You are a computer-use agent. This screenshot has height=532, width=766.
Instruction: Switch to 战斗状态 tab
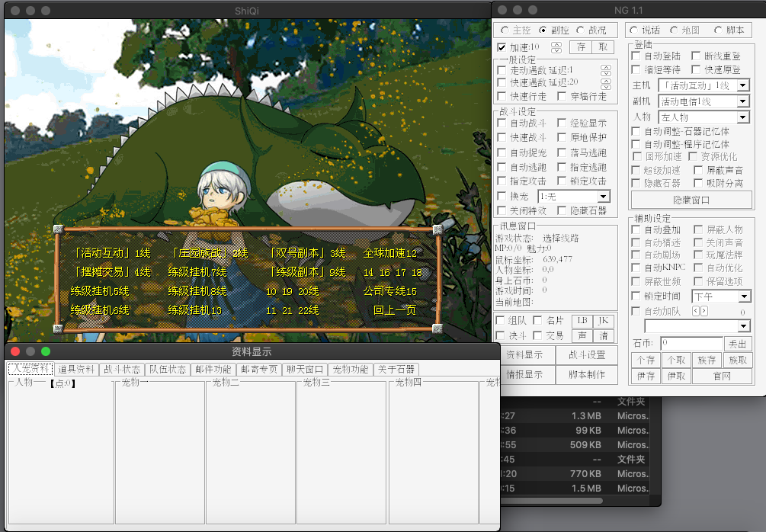click(x=122, y=370)
